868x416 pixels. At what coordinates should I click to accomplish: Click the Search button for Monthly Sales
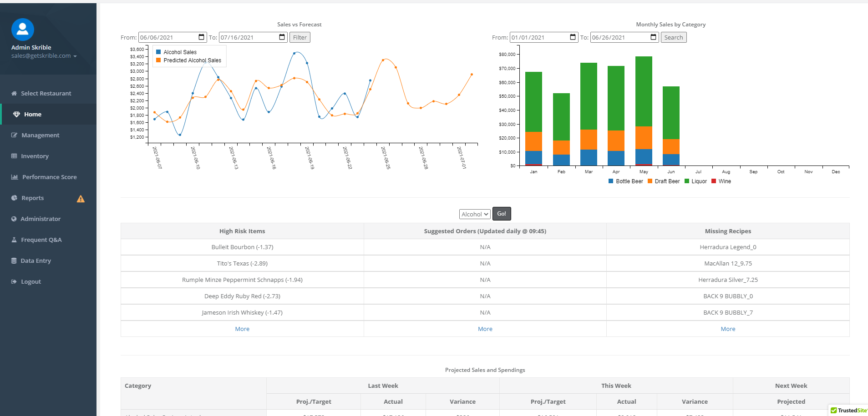[674, 37]
